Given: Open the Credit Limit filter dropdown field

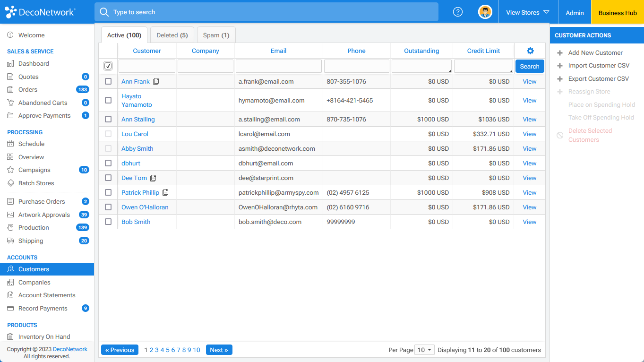Looking at the screenshot, I should (x=483, y=66).
